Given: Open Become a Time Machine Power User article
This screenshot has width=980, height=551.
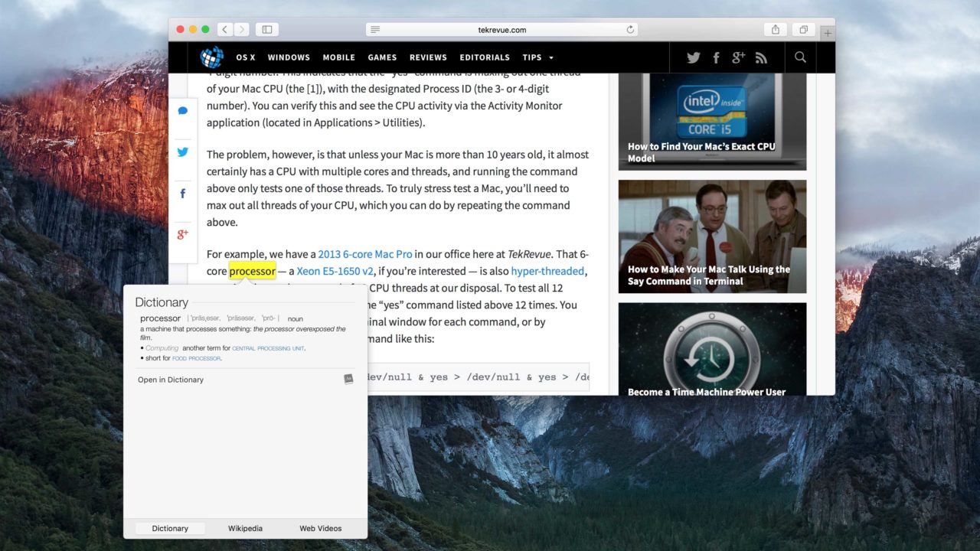Looking at the screenshot, I should (x=712, y=349).
